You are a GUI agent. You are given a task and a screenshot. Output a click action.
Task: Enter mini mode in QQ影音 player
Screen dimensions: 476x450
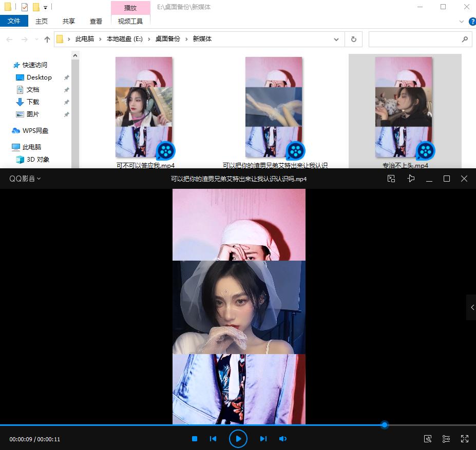391,178
